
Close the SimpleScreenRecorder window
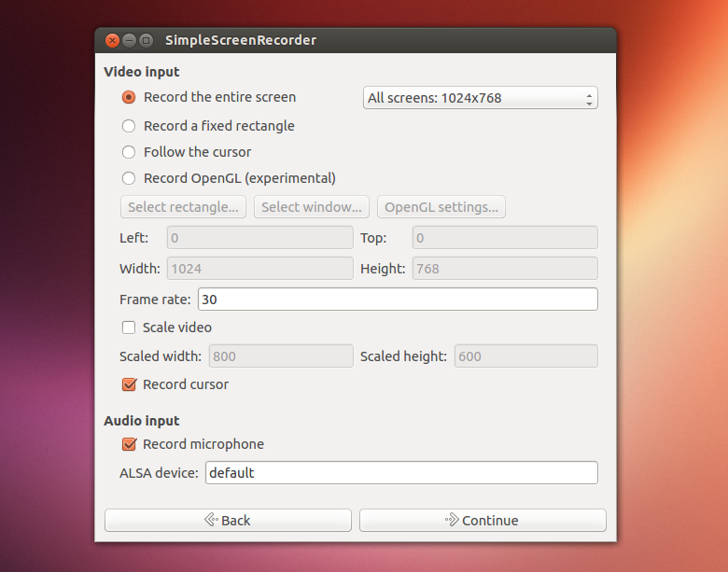pyautogui.click(x=112, y=40)
